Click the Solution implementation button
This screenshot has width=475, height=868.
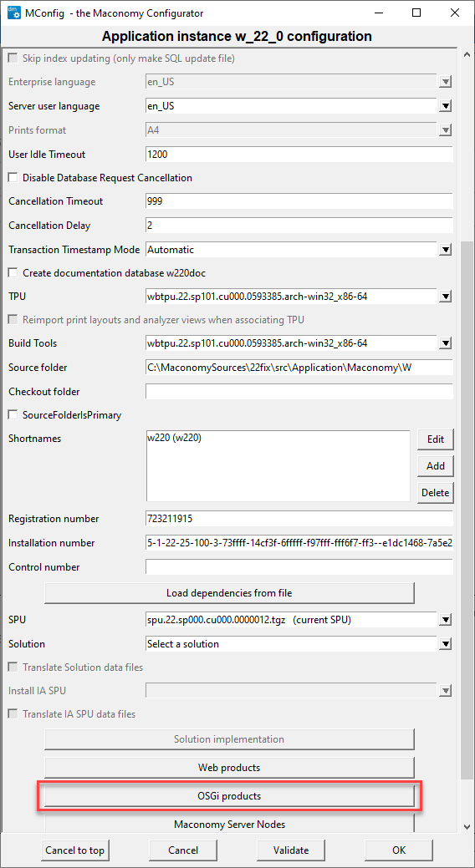tap(229, 739)
